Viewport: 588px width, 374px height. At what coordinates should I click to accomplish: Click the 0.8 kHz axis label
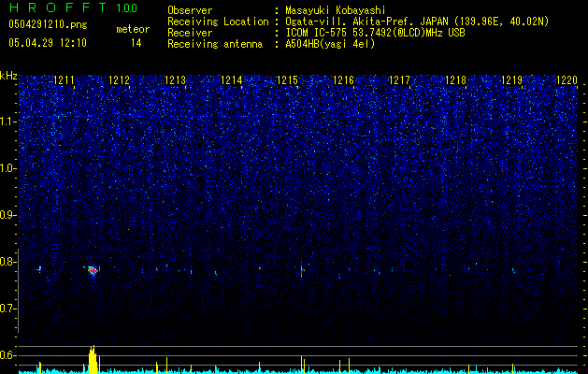click(x=8, y=262)
